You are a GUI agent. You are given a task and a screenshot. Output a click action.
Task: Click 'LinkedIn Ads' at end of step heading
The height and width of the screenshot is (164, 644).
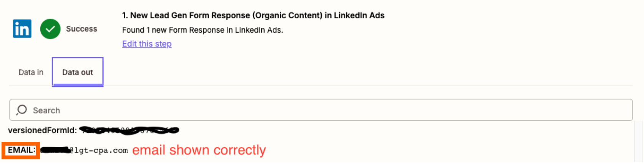tap(359, 15)
